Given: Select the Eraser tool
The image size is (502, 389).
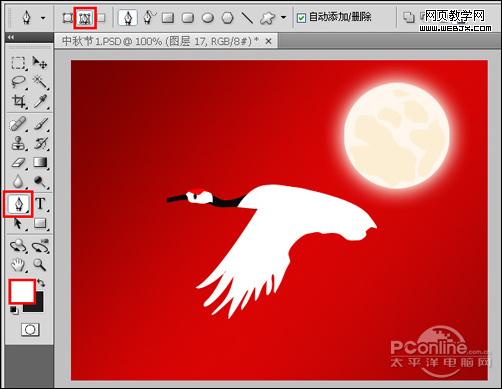Looking at the screenshot, I should click(18, 163).
